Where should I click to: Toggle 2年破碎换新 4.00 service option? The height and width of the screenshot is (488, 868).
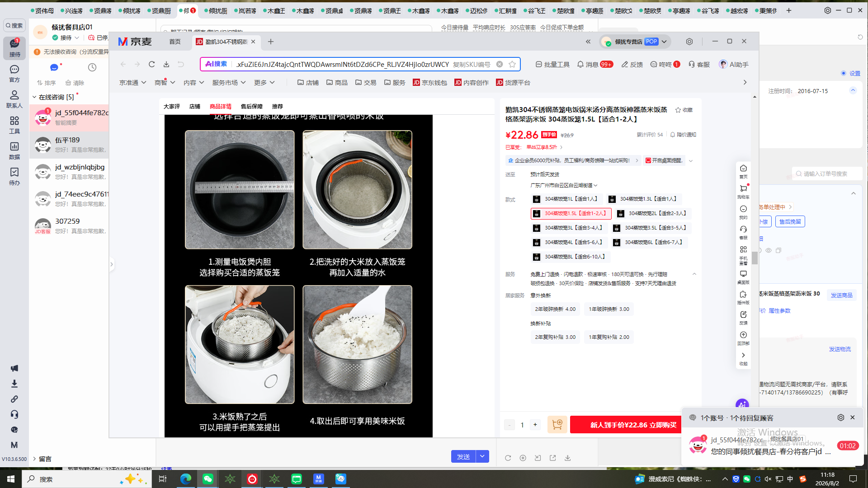tap(555, 309)
